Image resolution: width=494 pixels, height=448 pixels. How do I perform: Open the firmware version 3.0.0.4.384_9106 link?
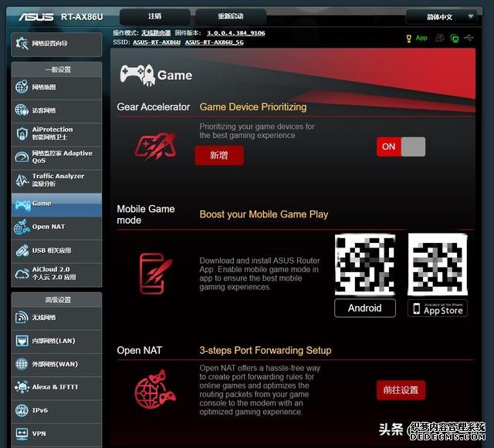pos(235,33)
